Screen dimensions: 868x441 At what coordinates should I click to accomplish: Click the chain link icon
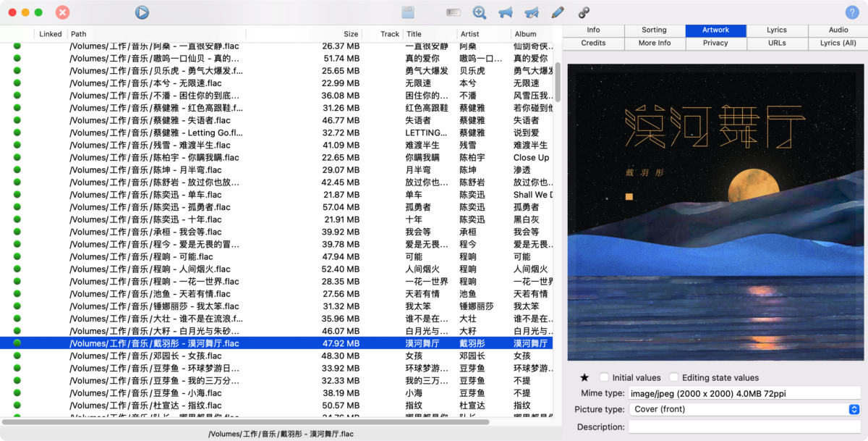pyautogui.click(x=584, y=12)
